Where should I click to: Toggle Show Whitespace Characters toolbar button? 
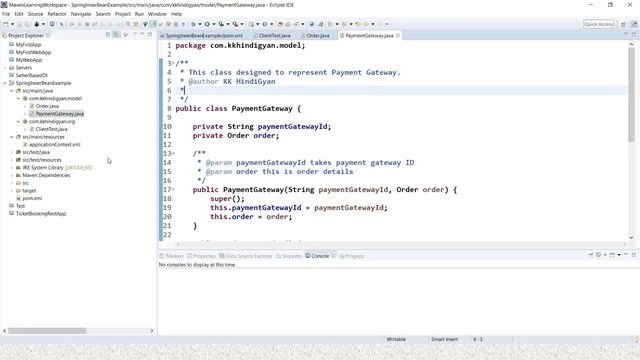(183, 24)
